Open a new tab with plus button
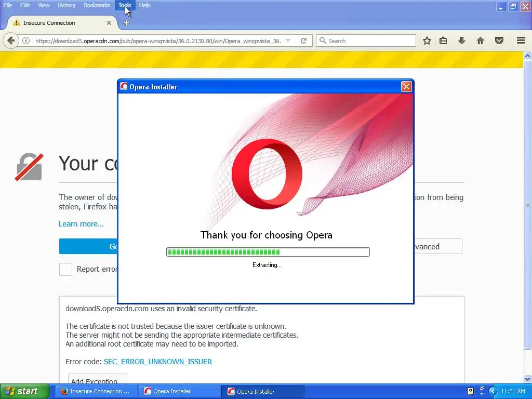The width and height of the screenshot is (532, 399). [x=126, y=23]
